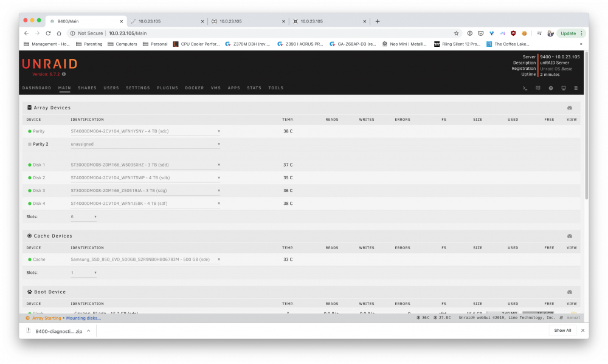Click the info monitor icon in Unraid header
Screen dimensions: 608x364
click(564, 88)
